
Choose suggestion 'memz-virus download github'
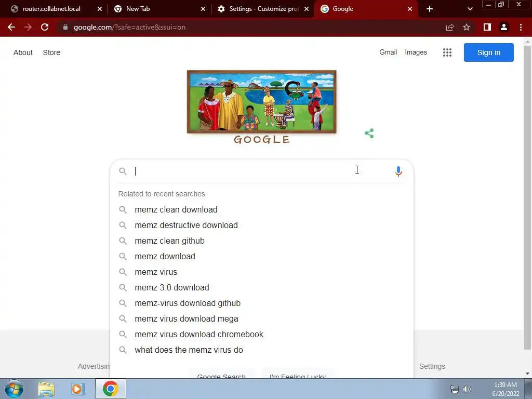point(262,303)
